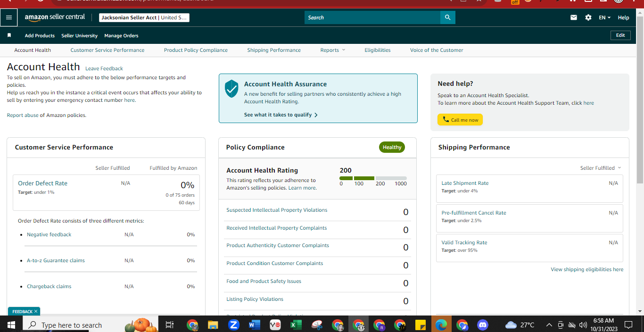Screen dimensions: 644x332
Task: Click the Call me now button
Action: coord(460,120)
